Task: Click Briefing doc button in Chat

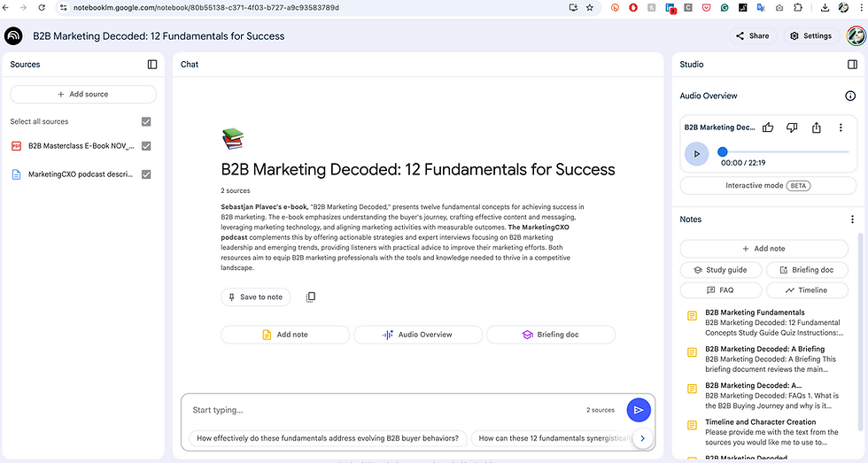Action: [x=551, y=335]
